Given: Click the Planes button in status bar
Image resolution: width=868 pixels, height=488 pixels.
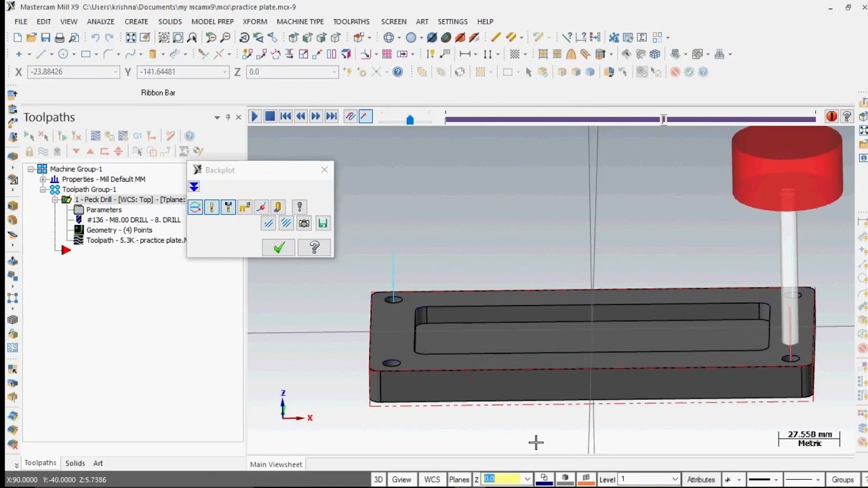Looking at the screenshot, I should pyautogui.click(x=459, y=480).
